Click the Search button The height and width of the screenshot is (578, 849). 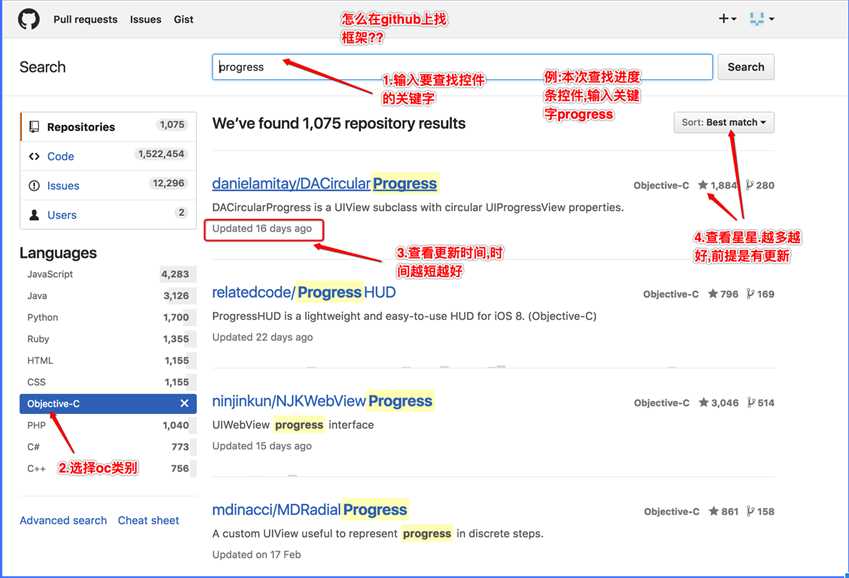click(746, 67)
